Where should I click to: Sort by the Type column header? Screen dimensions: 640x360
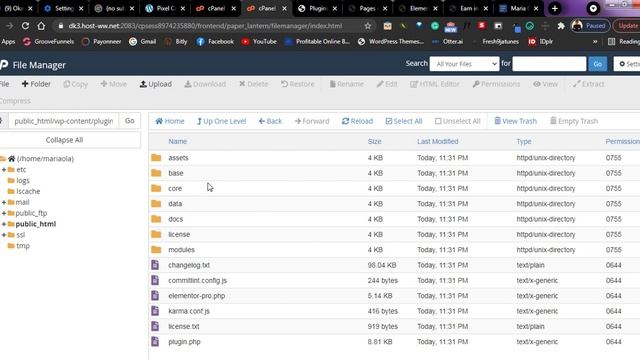(x=524, y=141)
